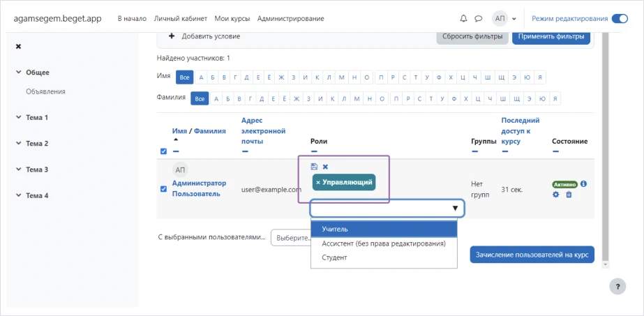Close the course index sidebar
644x316 pixels.
pos(19,47)
